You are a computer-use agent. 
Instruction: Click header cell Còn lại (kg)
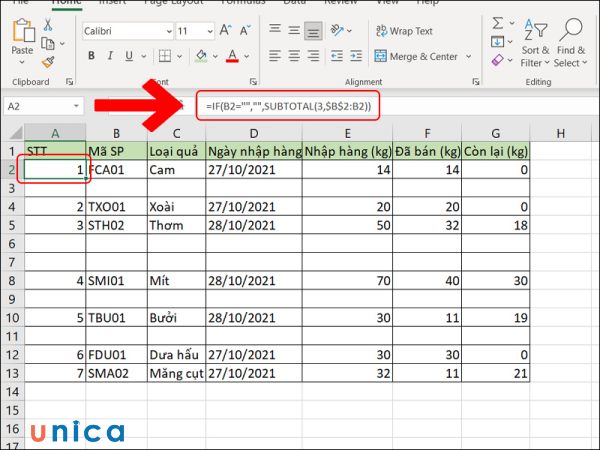pyautogui.click(x=496, y=151)
